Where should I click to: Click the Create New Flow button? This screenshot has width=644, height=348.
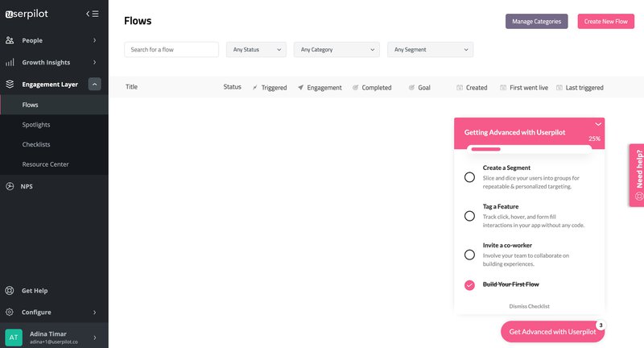pos(605,22)
